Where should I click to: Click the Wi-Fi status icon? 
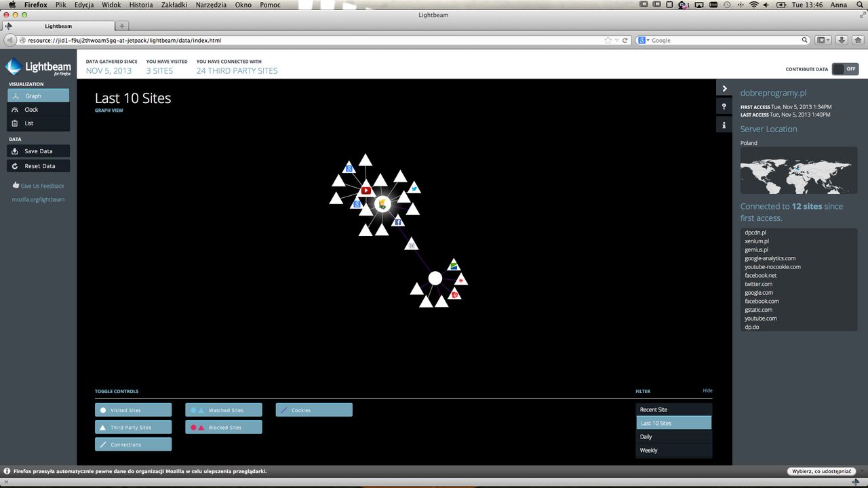point(753,5)
